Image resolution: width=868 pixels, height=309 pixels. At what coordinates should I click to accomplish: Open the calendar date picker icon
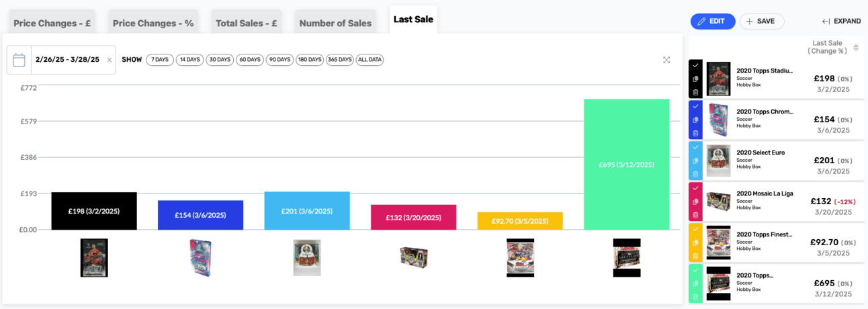pyautogui.click(x=19, y=60)
